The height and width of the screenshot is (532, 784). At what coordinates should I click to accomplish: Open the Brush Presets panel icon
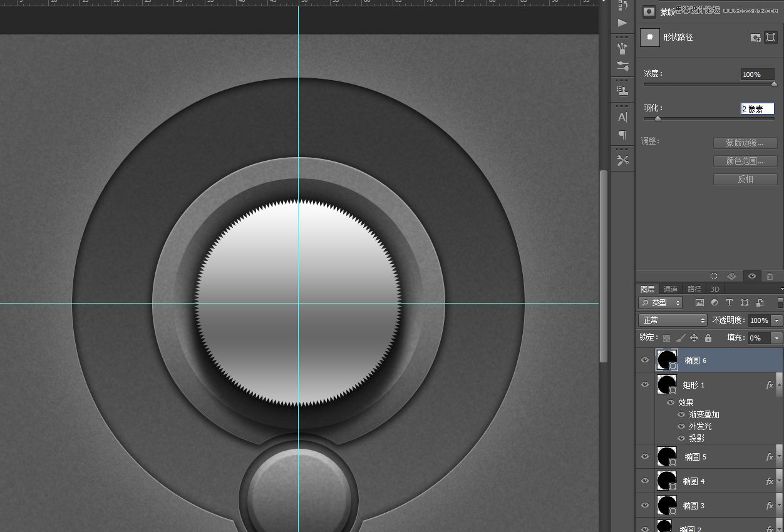tap(622, 66)
